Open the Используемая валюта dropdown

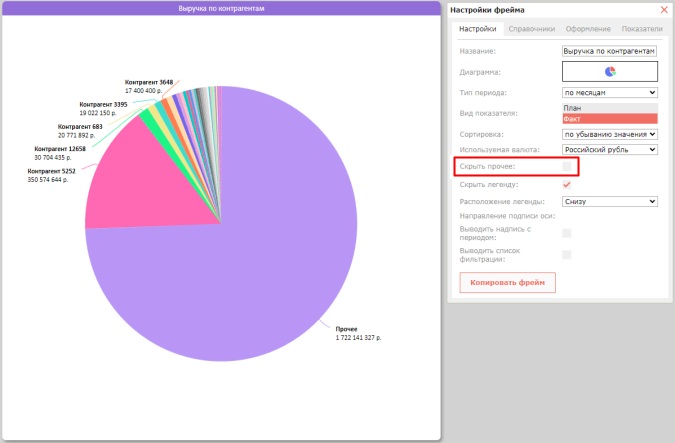[x=610, y=149]
